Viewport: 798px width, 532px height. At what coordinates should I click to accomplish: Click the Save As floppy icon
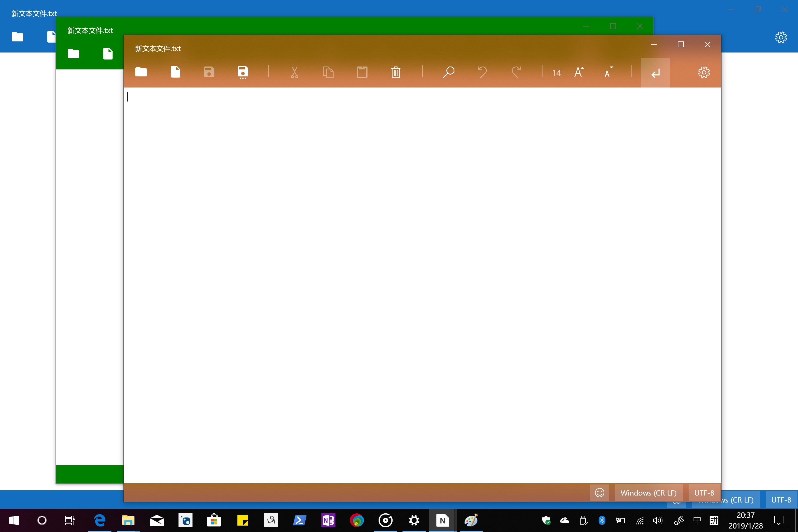[243, 72]
